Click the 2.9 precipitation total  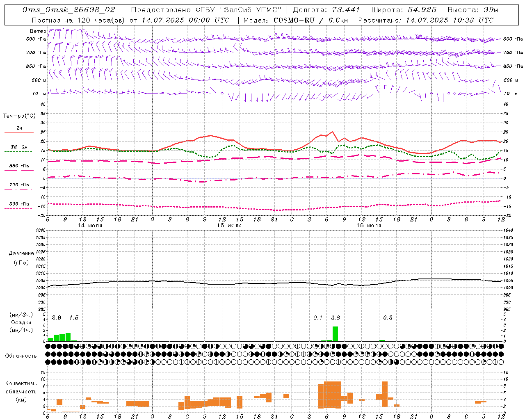click(x=56, y=318)
